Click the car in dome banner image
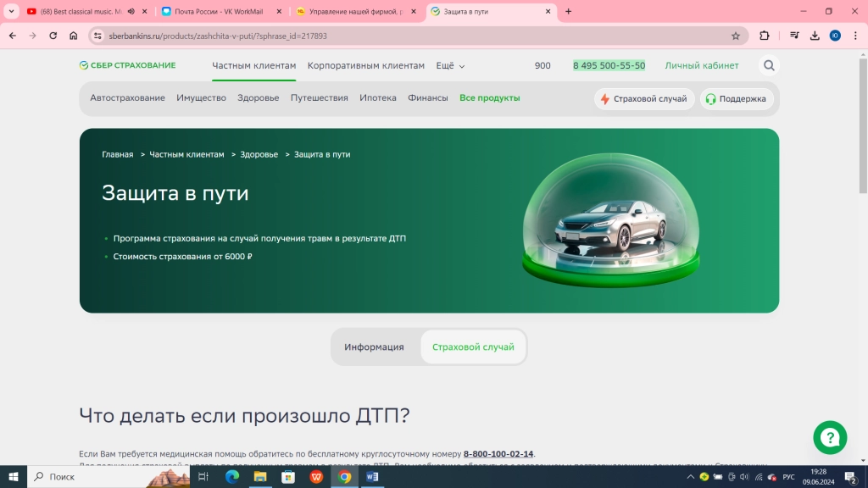 [x=611, y=220]
